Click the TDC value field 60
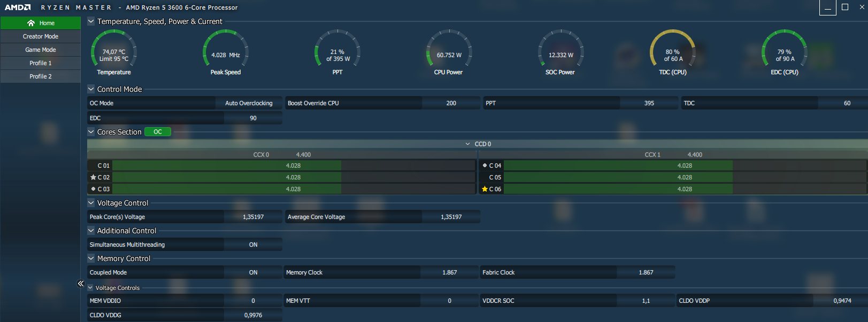The image size is (868, 322). coord(843,103)
